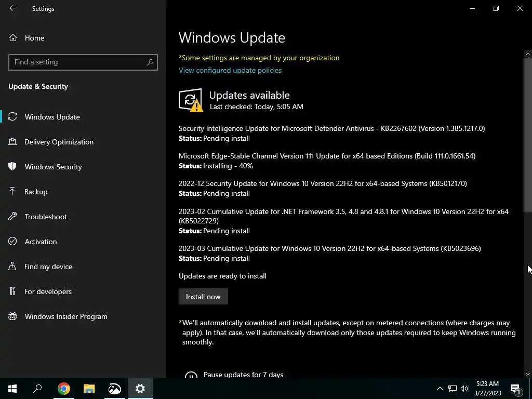Click the Backup upward arrow icon
Image resolution: width=532 pixels, height=399 pixels.
[12, 191]
